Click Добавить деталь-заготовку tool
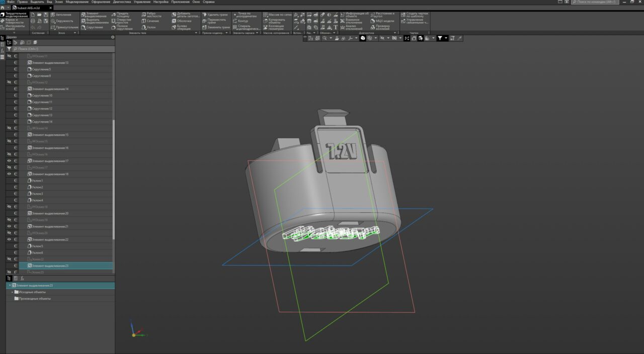 click(185, 15)
